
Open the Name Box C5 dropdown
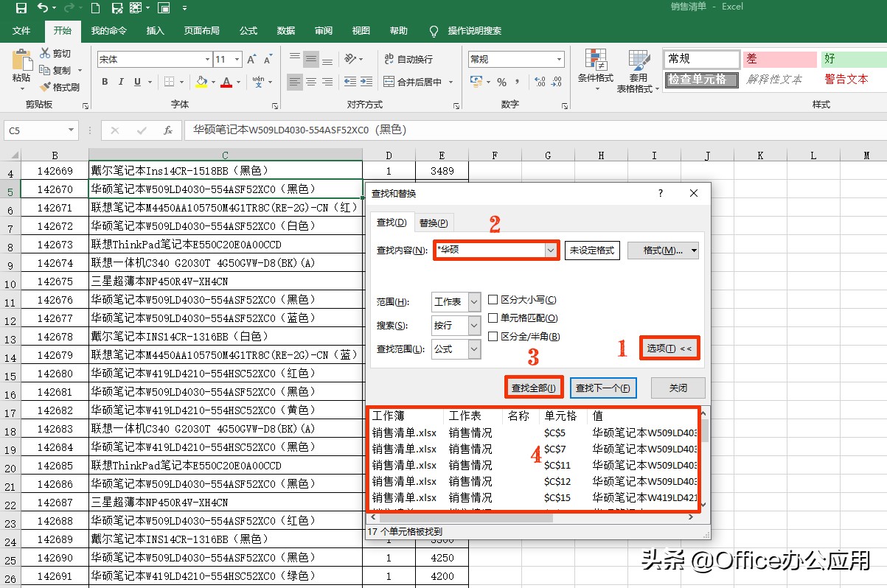click(x=72, y=130)
